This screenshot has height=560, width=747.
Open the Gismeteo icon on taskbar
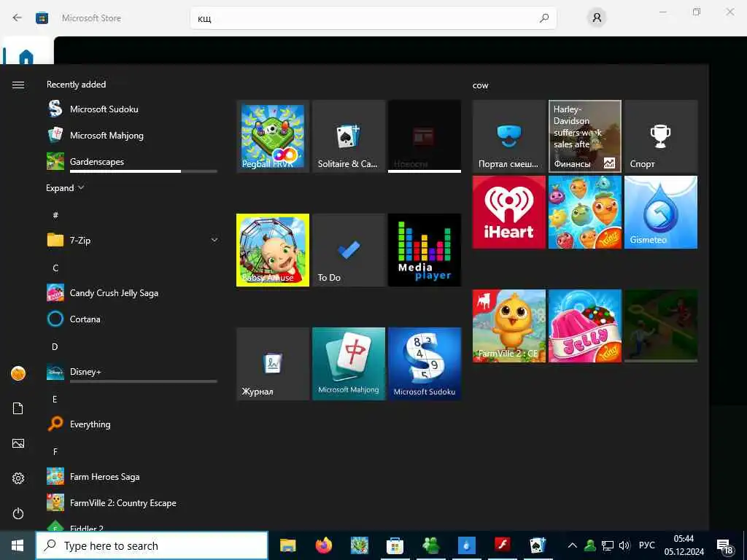click(466, 545)
